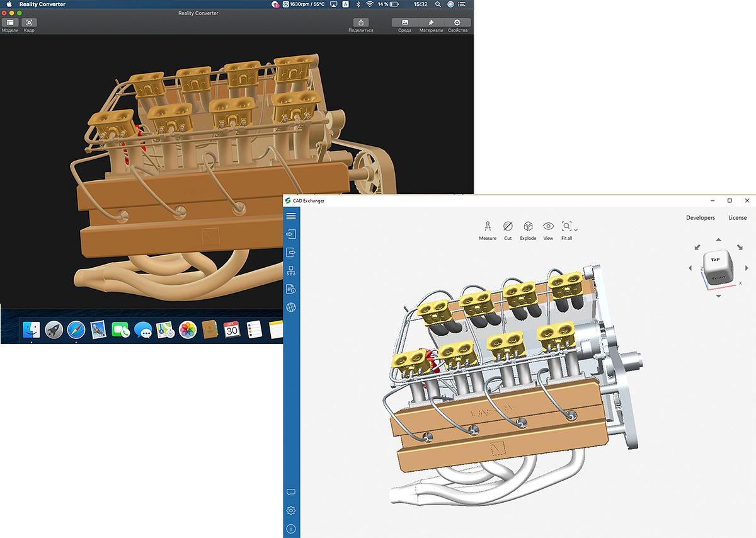
Task: Open the import panel from the sidebar
Action: (290, 234)
